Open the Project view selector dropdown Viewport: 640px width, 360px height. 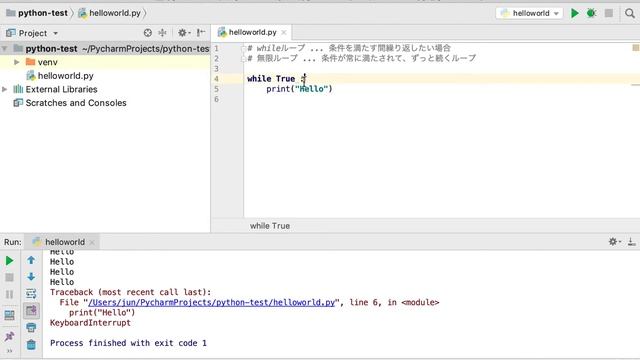pyautogui.click(x=32, y=33)
